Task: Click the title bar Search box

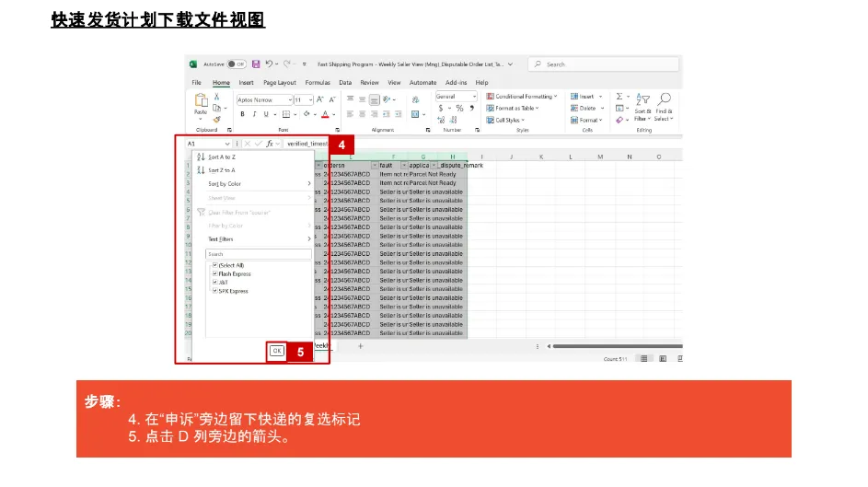Action: click(x=604, y=64)
